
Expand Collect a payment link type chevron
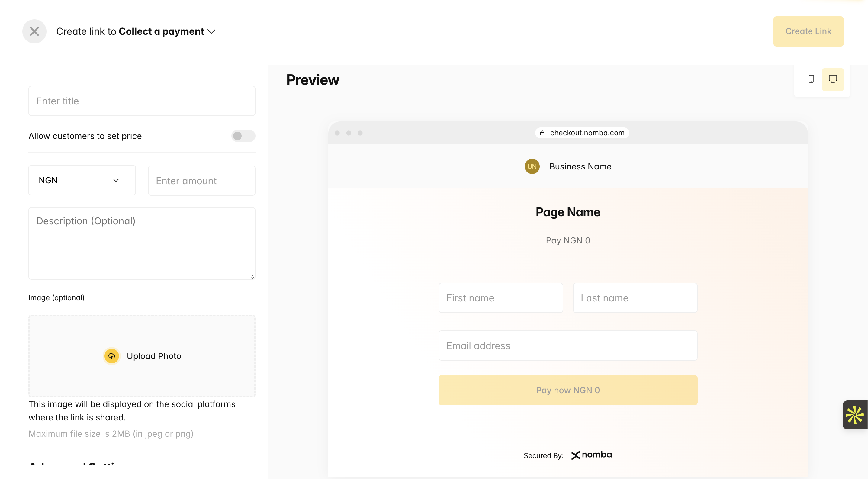pos(212,31)
